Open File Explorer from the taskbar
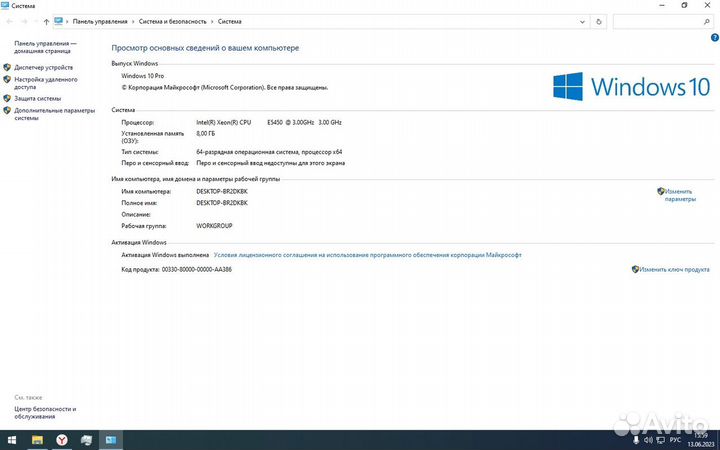 (38, 440)
